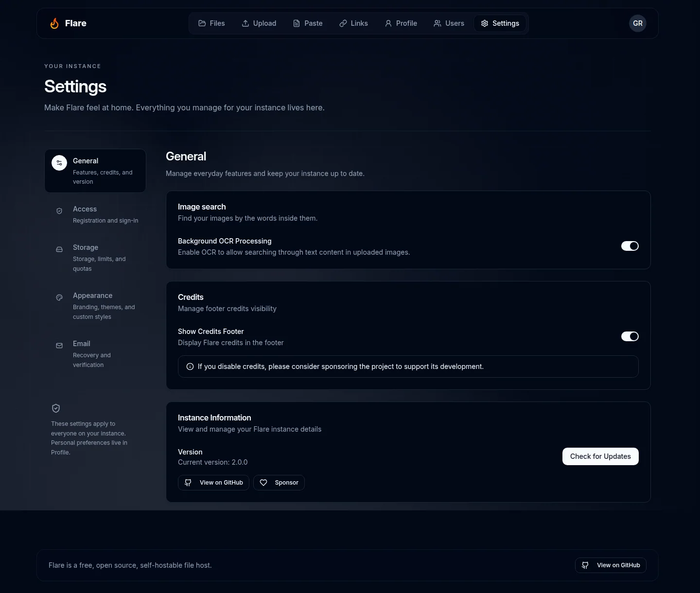Open the Profile tab
This screenshot has height=593, width=700.
(401, 23)
